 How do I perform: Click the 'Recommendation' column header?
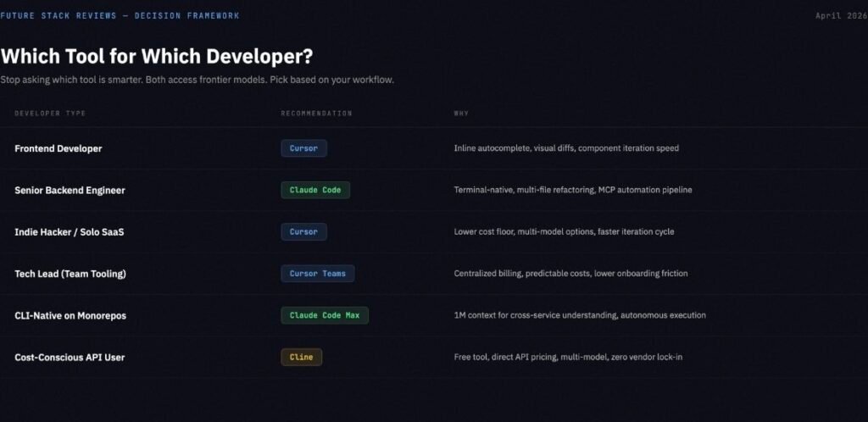[316, 114]
